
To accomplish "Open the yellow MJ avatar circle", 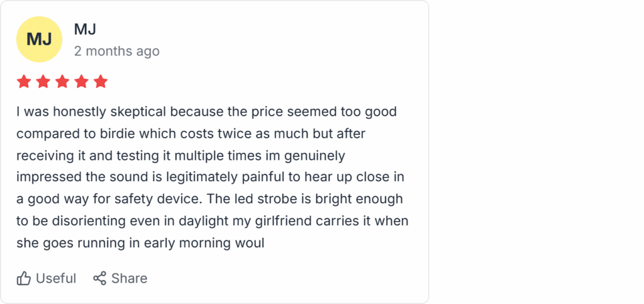I will [39, 39].
